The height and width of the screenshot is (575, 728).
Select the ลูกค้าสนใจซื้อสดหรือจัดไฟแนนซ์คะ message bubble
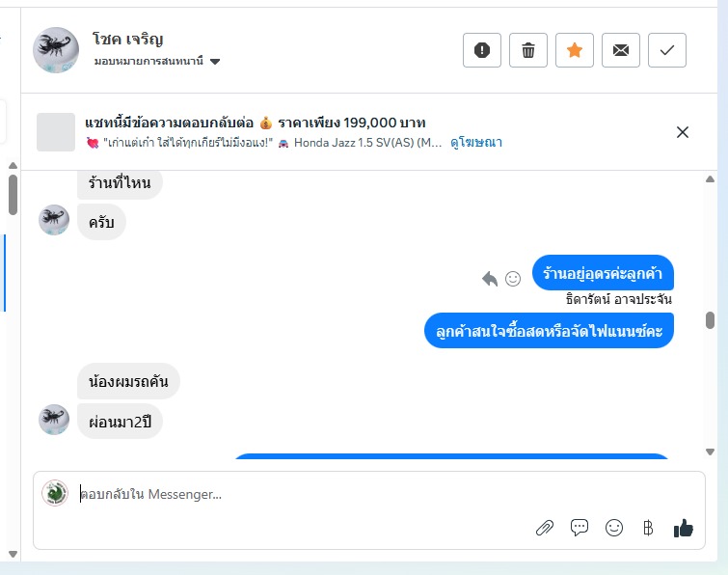549,331
